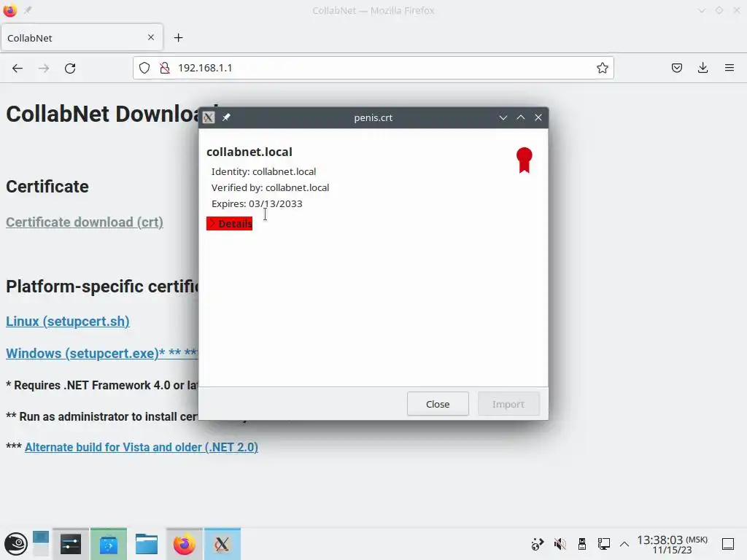Close the CollabNet tab
The height and width of the screenshot is (560, 747).
coord(151,37)
